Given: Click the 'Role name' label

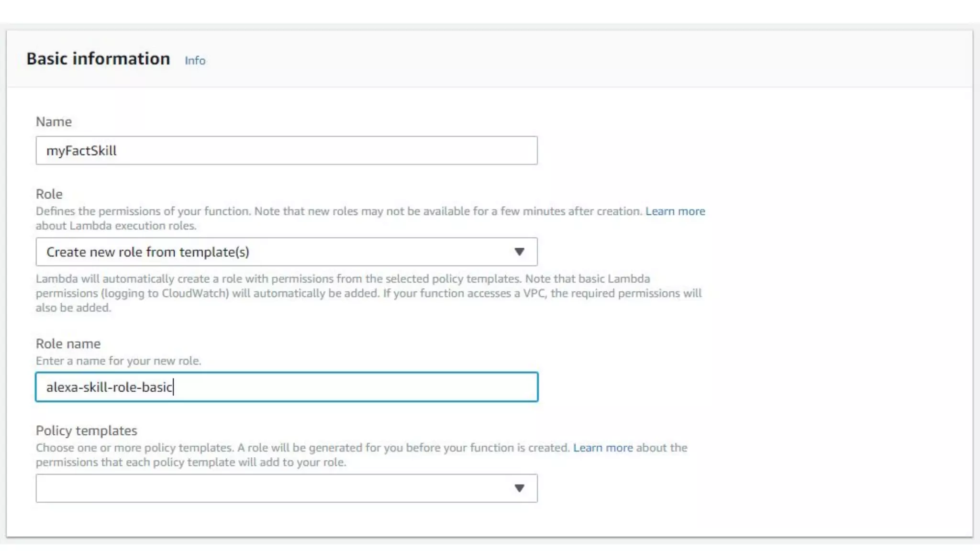Looking at the screenshot, I should pyautogui.click(x=68, y=344).
